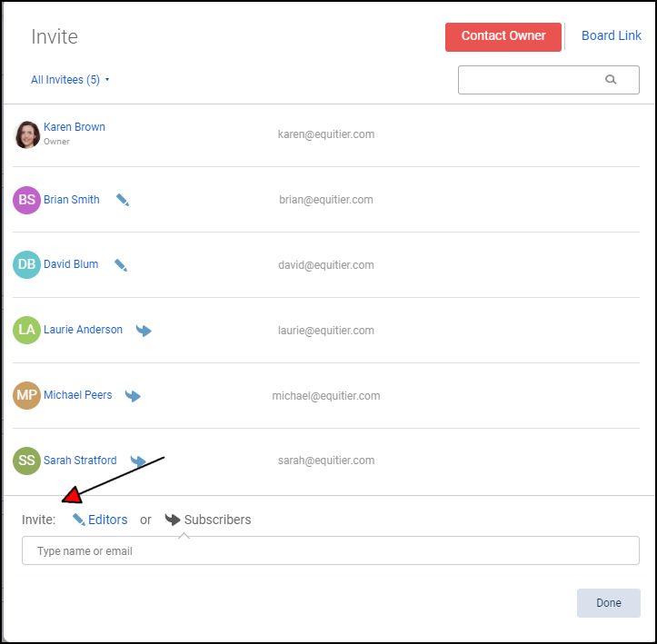Open the Board Link
657x644 pixels.
point(611,36)
